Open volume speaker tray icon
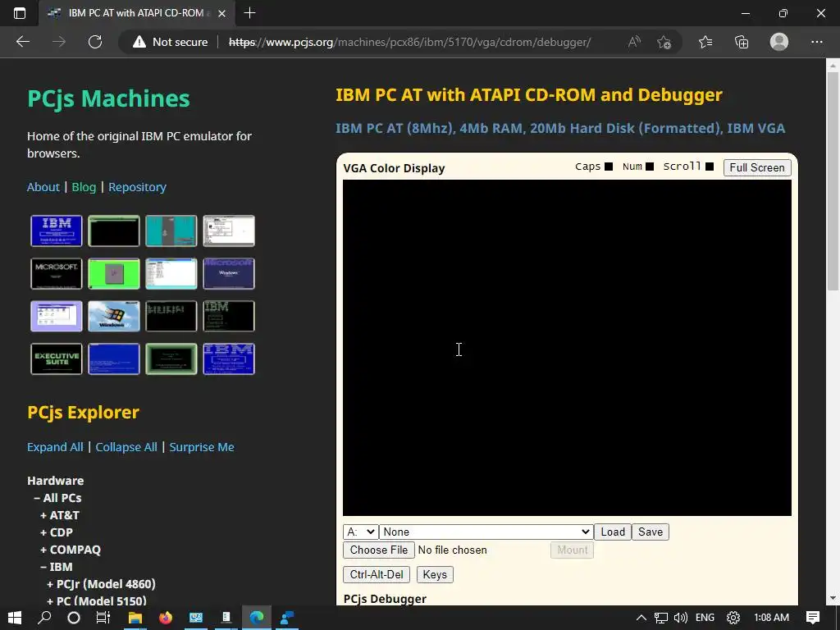Image resolution: width=840 pixels, height=630 pixels. click(680, 618)
